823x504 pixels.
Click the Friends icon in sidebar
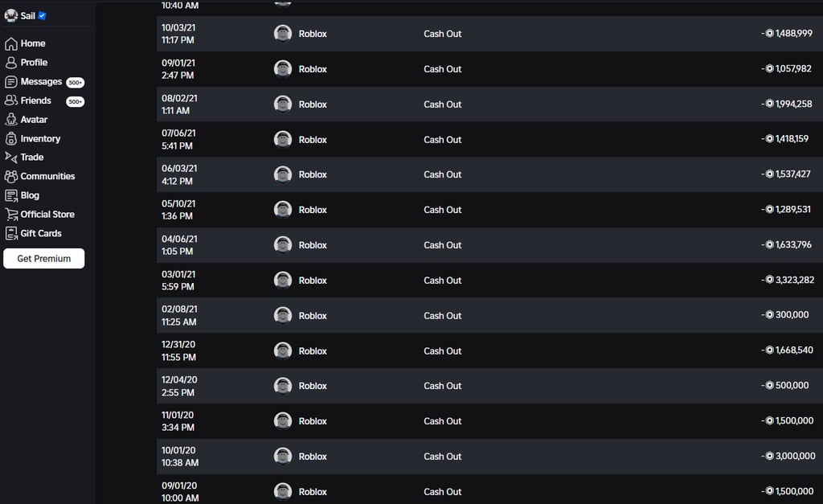[x=11, y=100]
